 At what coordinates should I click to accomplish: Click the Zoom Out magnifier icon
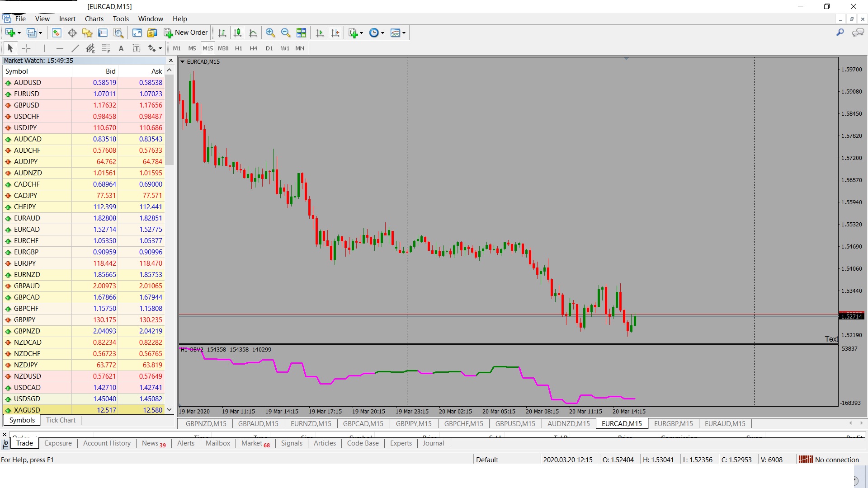tap(286, 33)
